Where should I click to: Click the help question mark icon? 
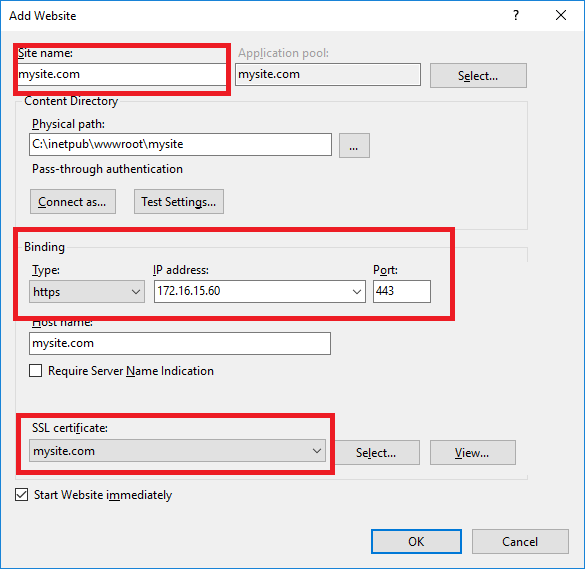click(516, 15)
